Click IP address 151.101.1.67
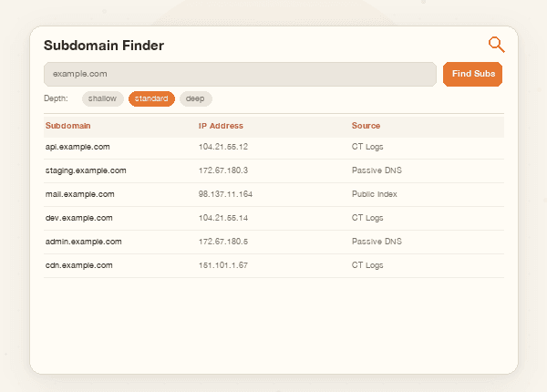 click(223, 265)
